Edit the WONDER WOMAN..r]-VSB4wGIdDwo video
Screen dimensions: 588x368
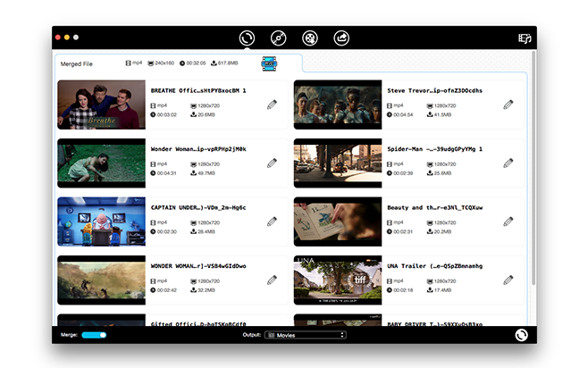coord(272,280)
